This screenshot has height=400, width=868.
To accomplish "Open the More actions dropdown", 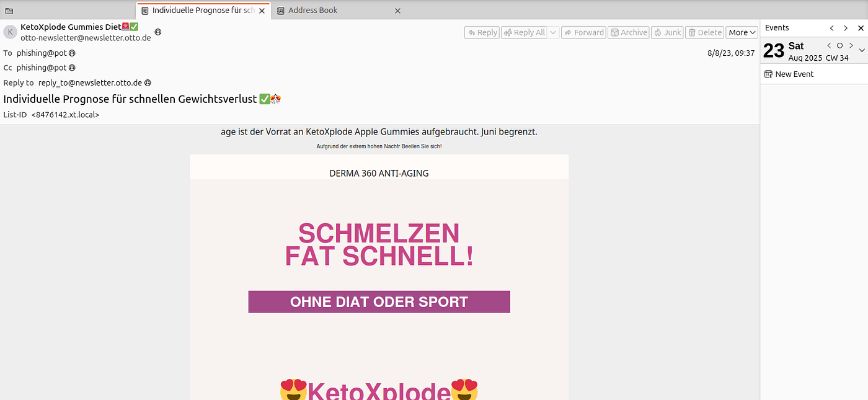I will [x=742, y=32].
